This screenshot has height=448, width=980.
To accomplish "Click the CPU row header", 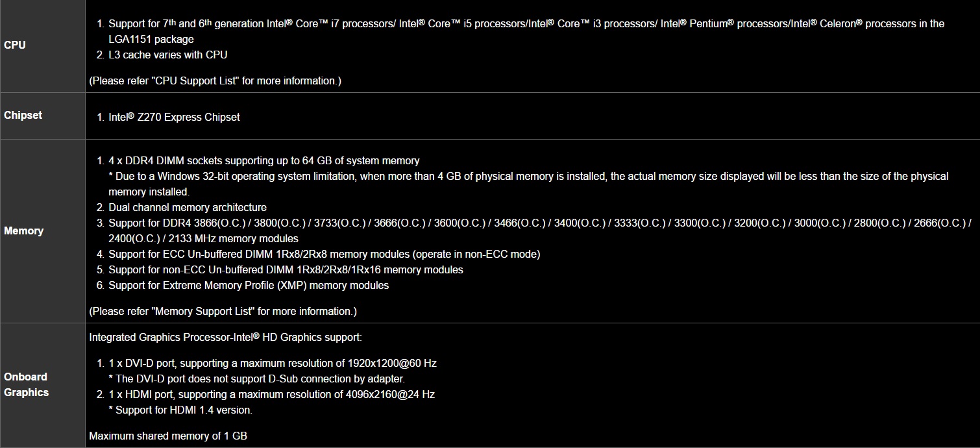I will pos(15,45).
